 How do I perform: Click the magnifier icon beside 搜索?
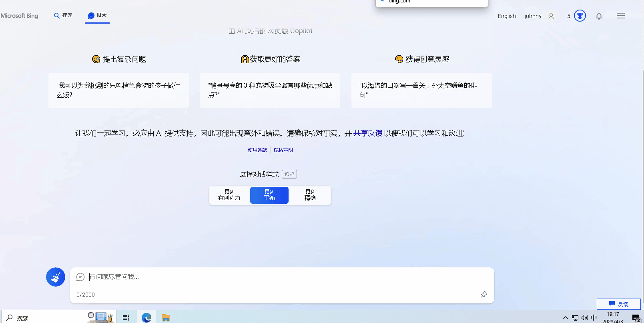coord(57,16)
